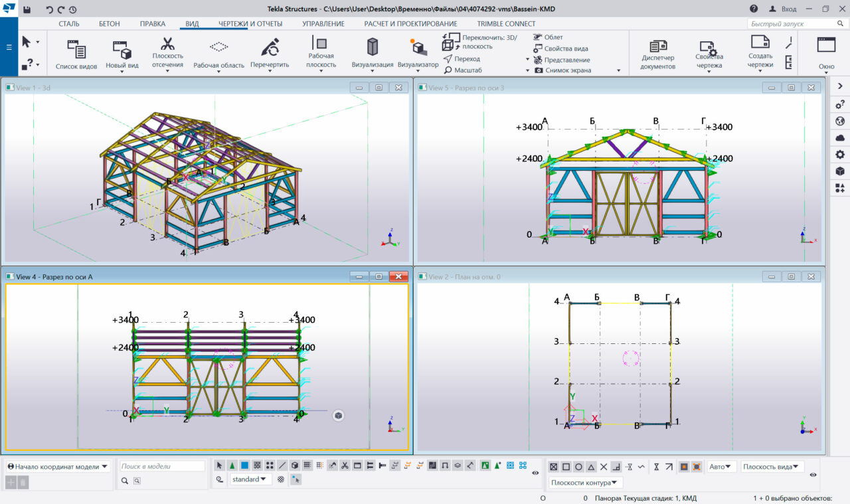Toggle the blue select-parts filter switch
Viewport: 850px width, 504px height.
coord(245,465)
